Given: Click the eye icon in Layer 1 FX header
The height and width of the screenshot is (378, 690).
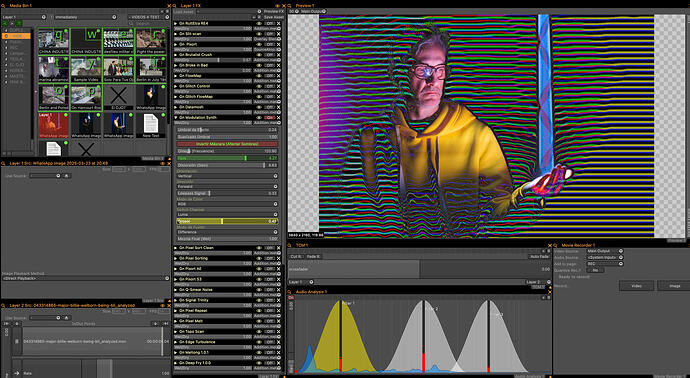Looking at the screenshot, I should coord(278,5).
